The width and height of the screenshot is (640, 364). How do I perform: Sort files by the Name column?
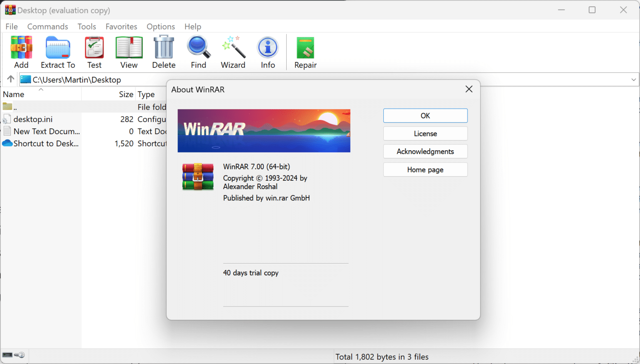14,94
